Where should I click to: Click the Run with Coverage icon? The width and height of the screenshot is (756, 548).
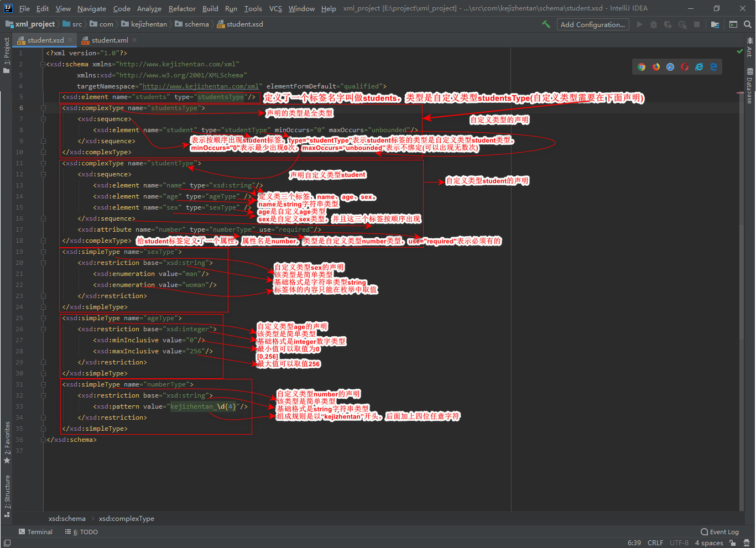pyautogui.click(x=668, y=24)
